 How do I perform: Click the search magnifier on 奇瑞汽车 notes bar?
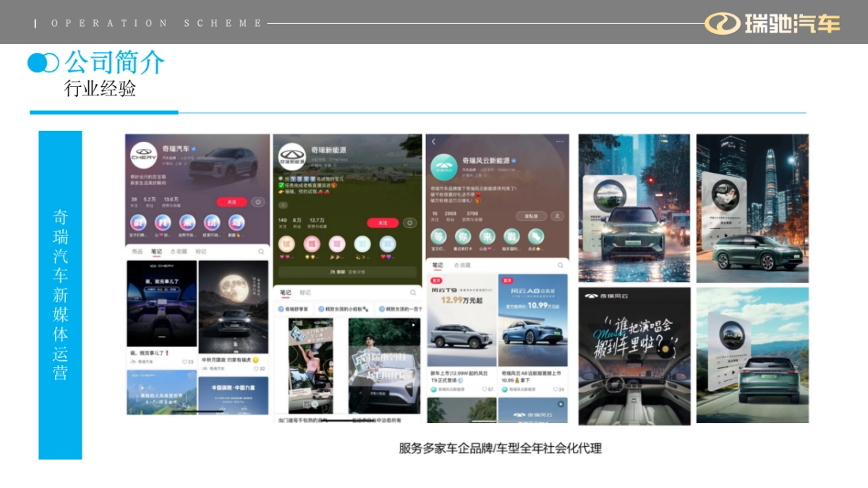point(260,251)
